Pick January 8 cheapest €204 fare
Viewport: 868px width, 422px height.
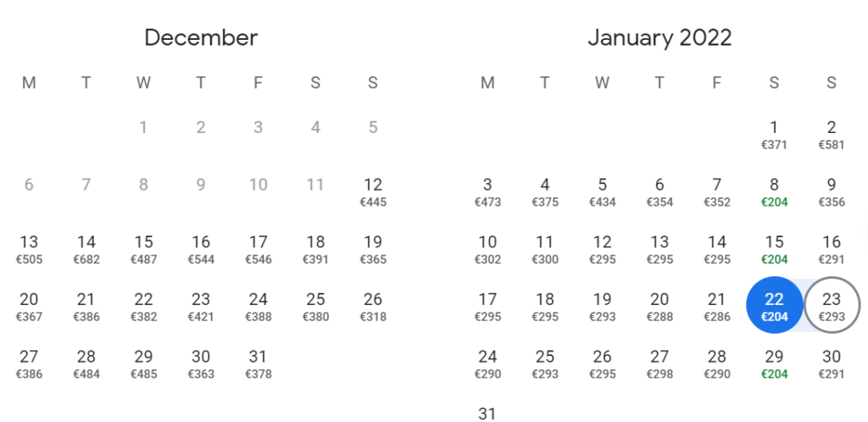click(x=774, y=192)
